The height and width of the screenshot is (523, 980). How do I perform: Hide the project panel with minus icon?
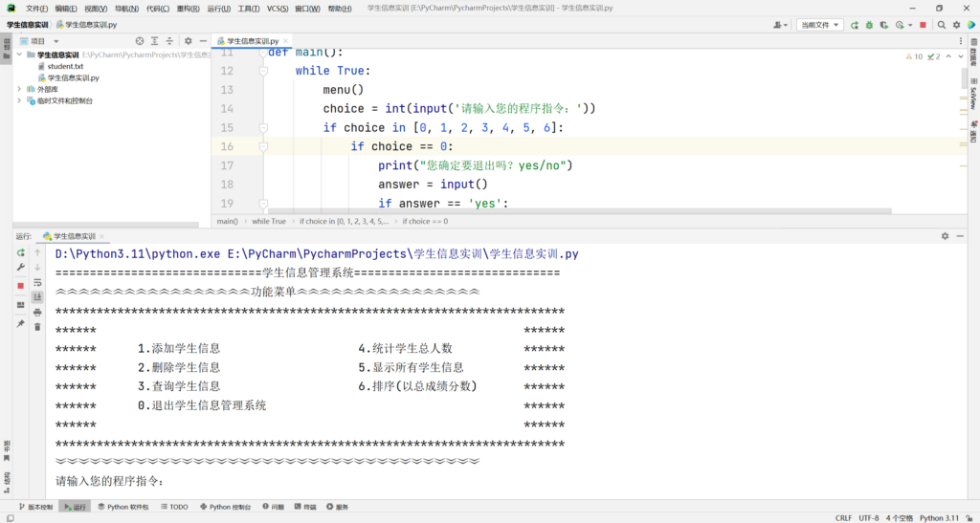[x=203, y=41]
